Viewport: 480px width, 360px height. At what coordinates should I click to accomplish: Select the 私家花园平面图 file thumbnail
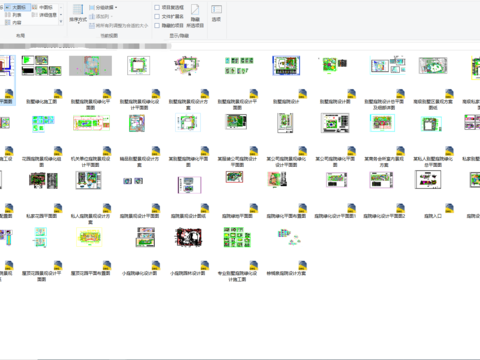pyautogui.click(x=43, y=181)
